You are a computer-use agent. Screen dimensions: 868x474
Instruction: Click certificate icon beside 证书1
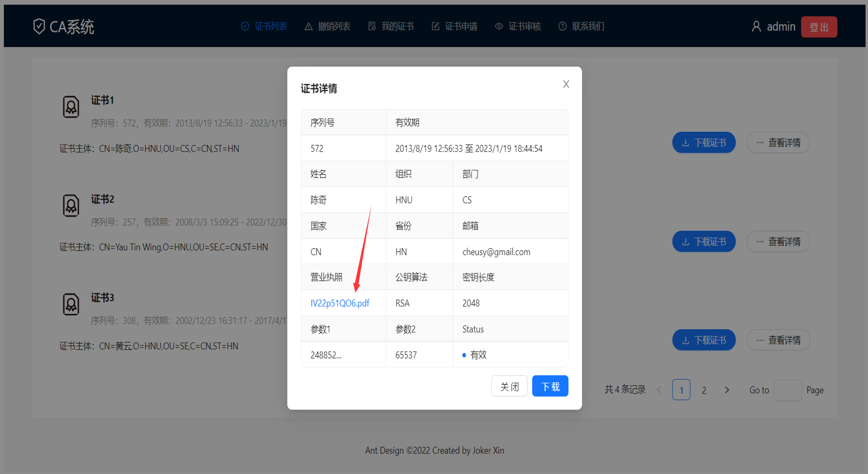click(x=71, y=107)
